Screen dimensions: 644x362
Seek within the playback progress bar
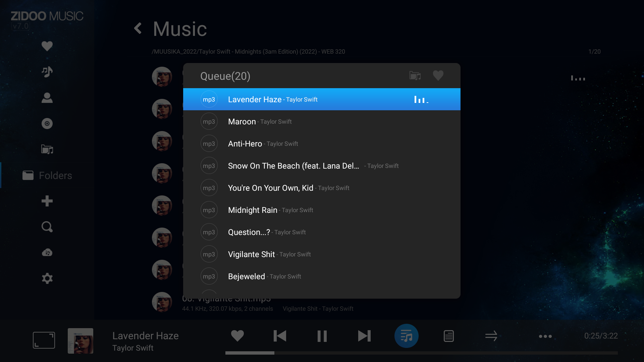(x=421, y=353)
